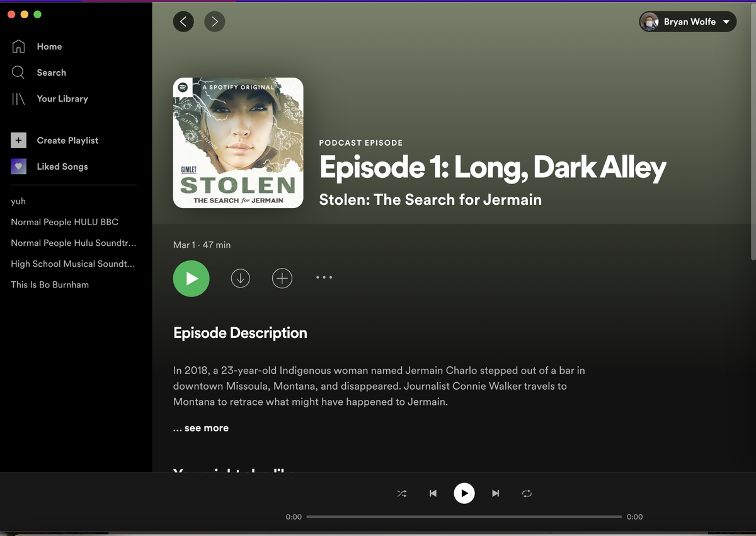This screenshot has width=756, height=536.
Task: Select the This Is Bo Burnham playlist
Action: (x=49, y=284)
